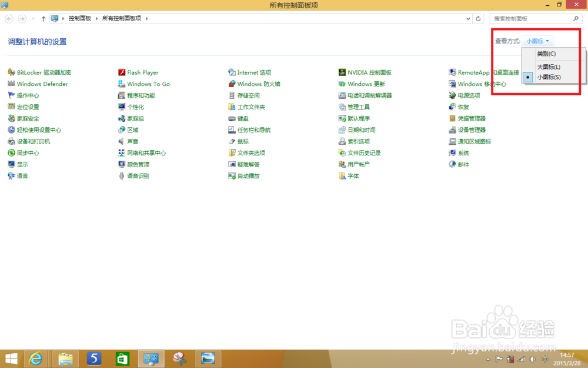Viewport: 588px width, 368px height.
Task: Open File Explorer from taskbar
Action: click(65, 359)
